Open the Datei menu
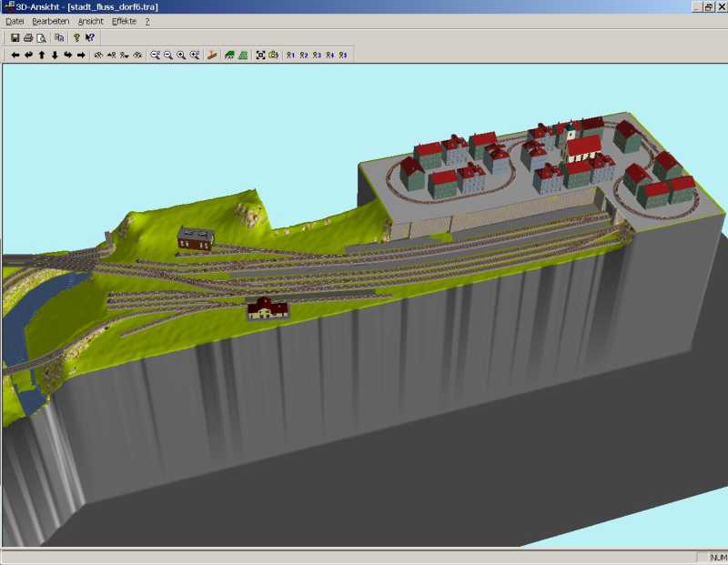This screenshot has height=565, width=728. [x=15, y=21]
